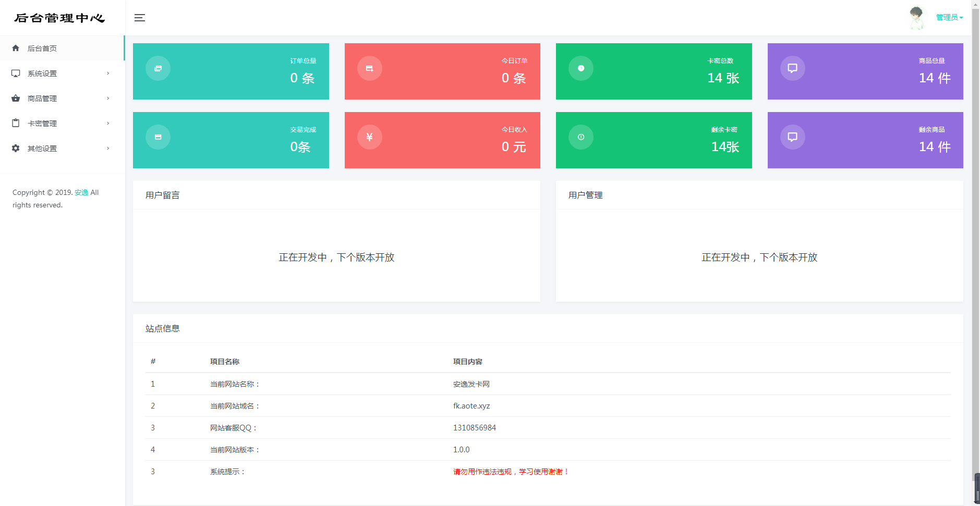Click the chat icon on 商品总量 card

[x=793, y=68]
